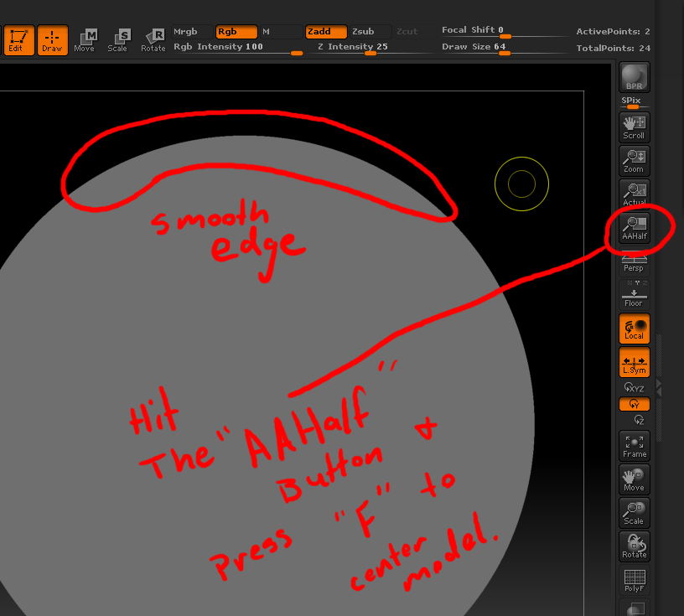684x616 pixels.
Task: Toggle the Rgb paint mode
Action: 237,31
